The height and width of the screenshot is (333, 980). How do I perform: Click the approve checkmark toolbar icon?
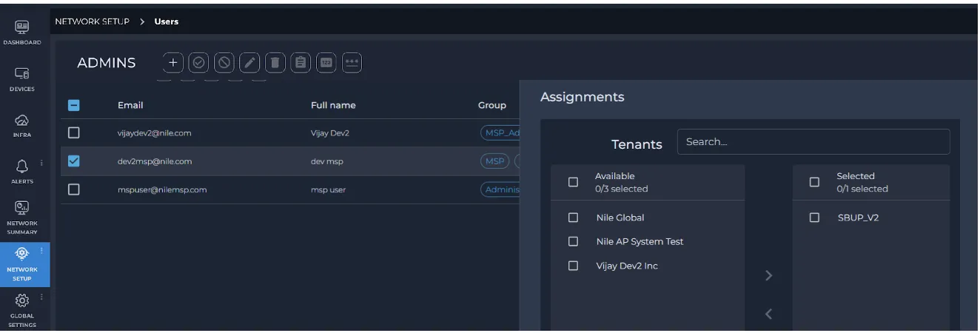click(x=198, y=63)
